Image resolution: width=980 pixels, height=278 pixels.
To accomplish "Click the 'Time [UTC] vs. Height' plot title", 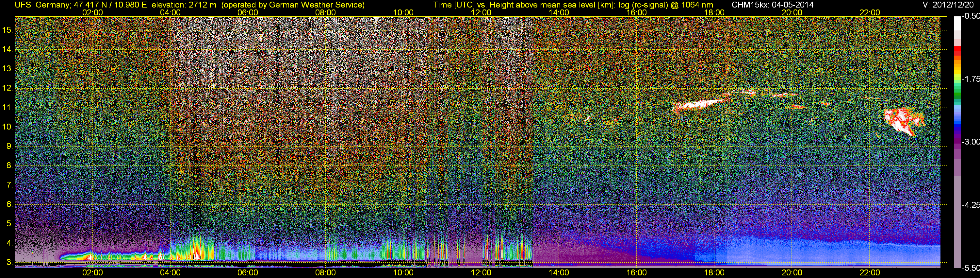I will click(472, 5).
